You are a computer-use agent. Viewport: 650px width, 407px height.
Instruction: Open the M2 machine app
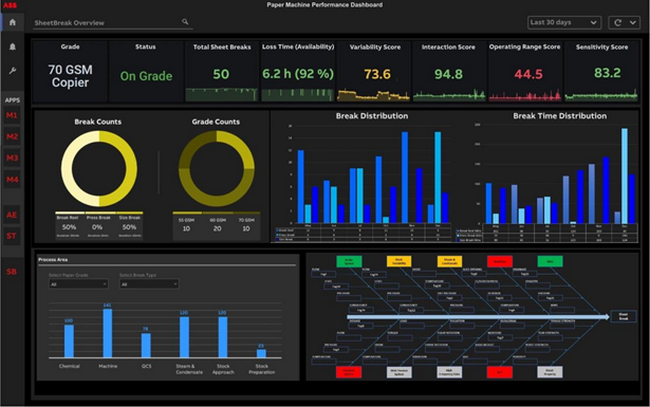[12, 136]
